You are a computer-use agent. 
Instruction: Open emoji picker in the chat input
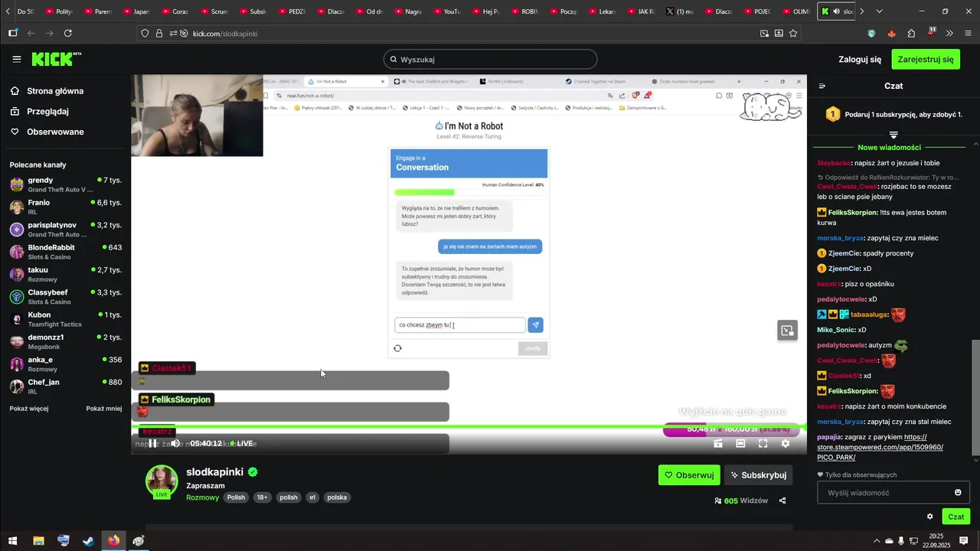click(x=958, y=492)
